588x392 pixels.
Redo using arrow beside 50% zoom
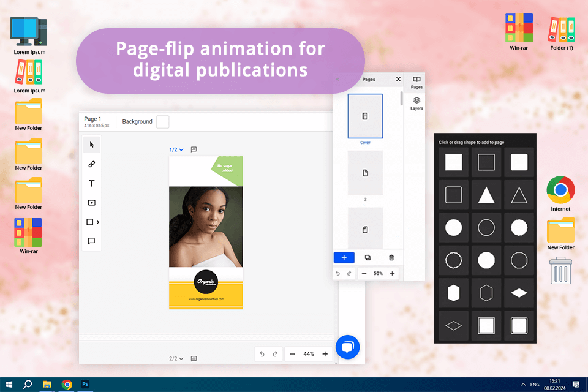click(x=349, y=273)
